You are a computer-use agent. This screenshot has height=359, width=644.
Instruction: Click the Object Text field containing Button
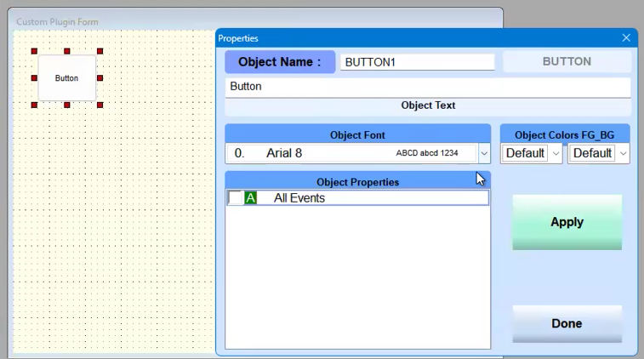pos(428,87)
